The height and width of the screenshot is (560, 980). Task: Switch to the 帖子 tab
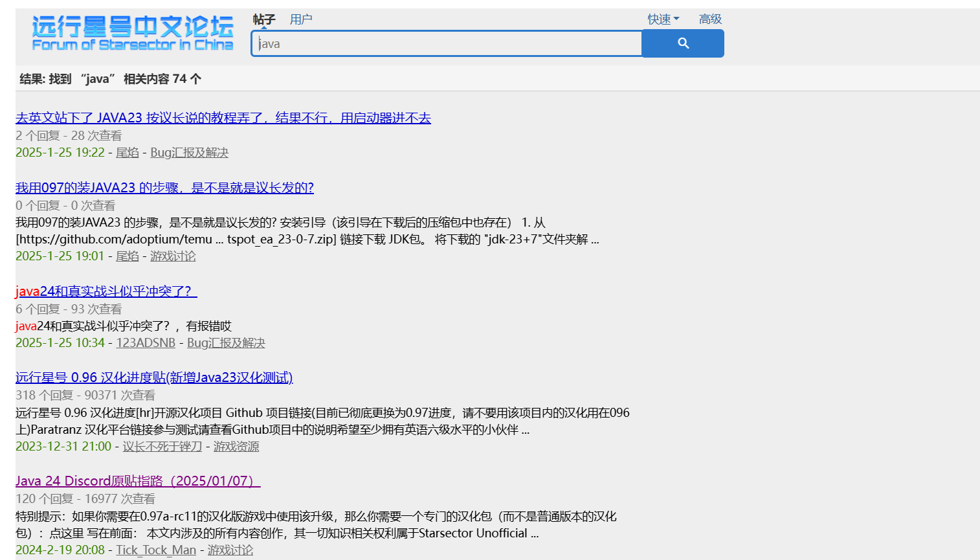pos(264,19)
